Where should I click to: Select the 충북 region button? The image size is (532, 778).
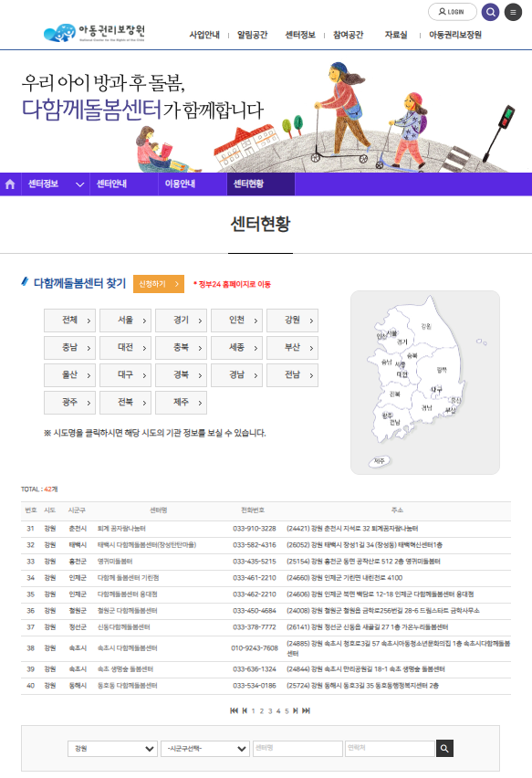(181, 348)
